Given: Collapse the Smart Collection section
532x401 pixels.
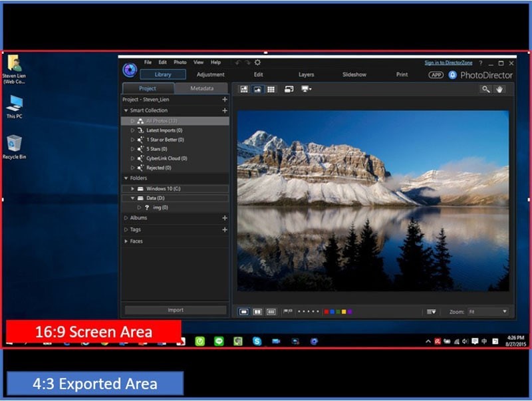Looking at the screenshot, I should (127, 110).
